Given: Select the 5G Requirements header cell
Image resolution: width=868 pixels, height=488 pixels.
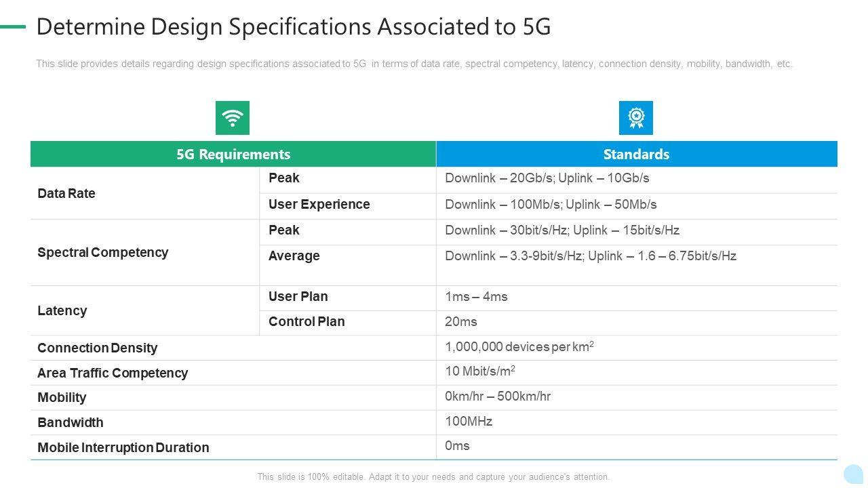Looking at the screenshot, I should (x=233, y=155).
